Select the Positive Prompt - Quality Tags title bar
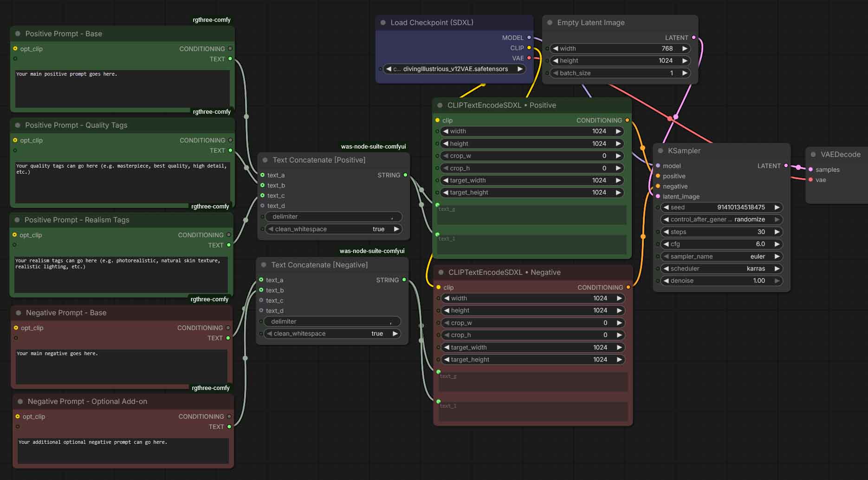The width and height of the screenshot is (868, 480). [x=76, y=125]
